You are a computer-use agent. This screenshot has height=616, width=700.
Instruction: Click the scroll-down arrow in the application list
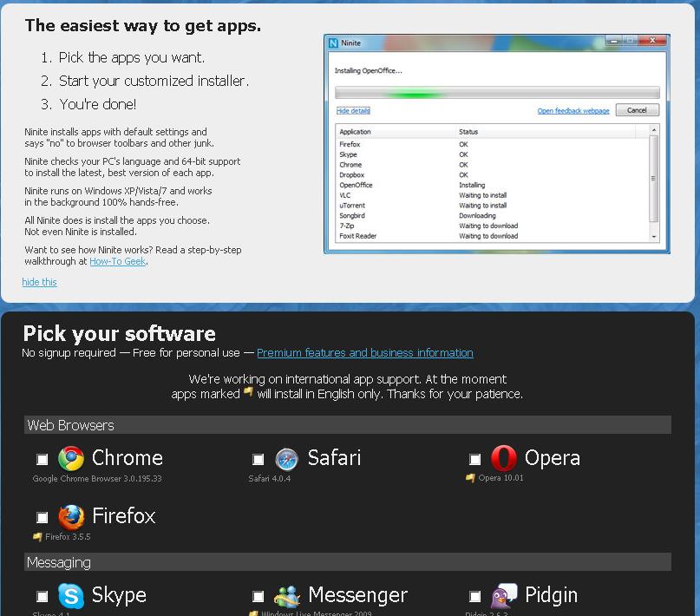(x=653, y=237)
